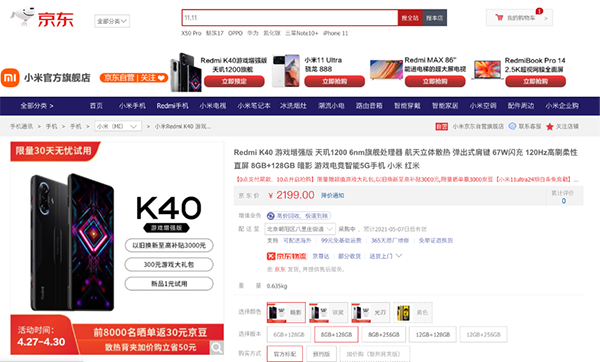Open the 配件周边 nav item
Screen dimensions: 600x362
(x=521, y=106)
